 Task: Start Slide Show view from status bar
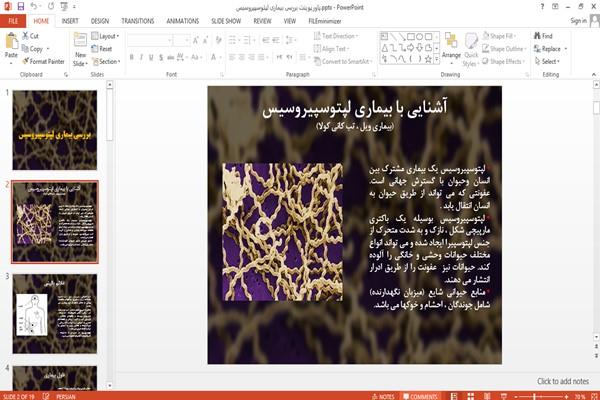click(504, 397)
